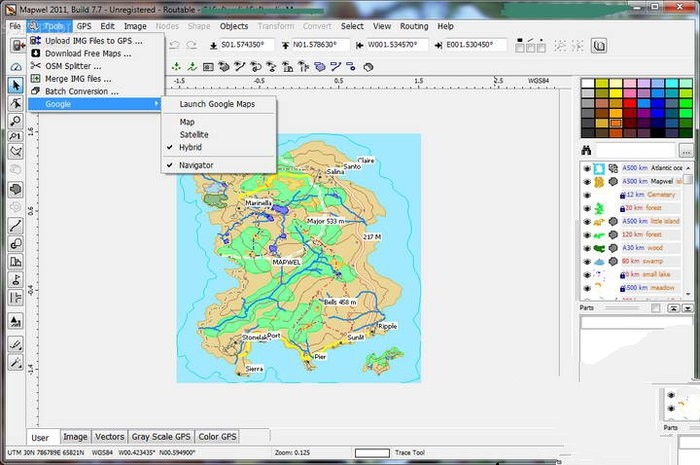
Task: Click the starburst icon next to book icon
Action: tap(578, 46)
